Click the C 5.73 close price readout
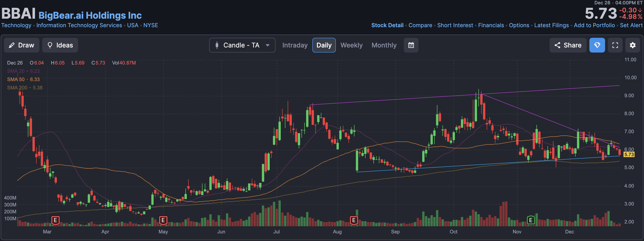This screenshot has width=644, height=241. point(98,63)
